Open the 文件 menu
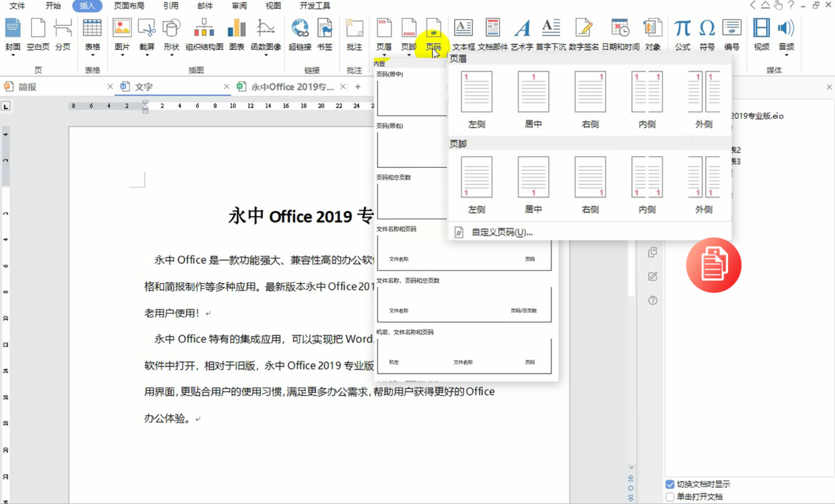Screen dimensions: 835x504 click(17, 6)
